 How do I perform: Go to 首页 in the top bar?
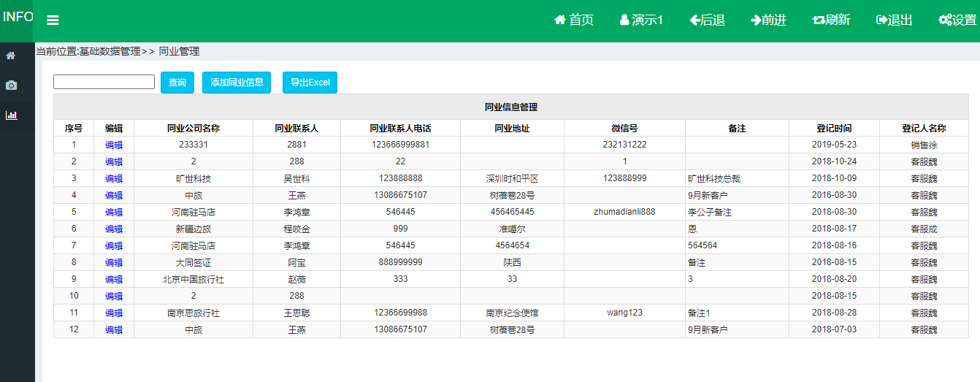point(574,20)
